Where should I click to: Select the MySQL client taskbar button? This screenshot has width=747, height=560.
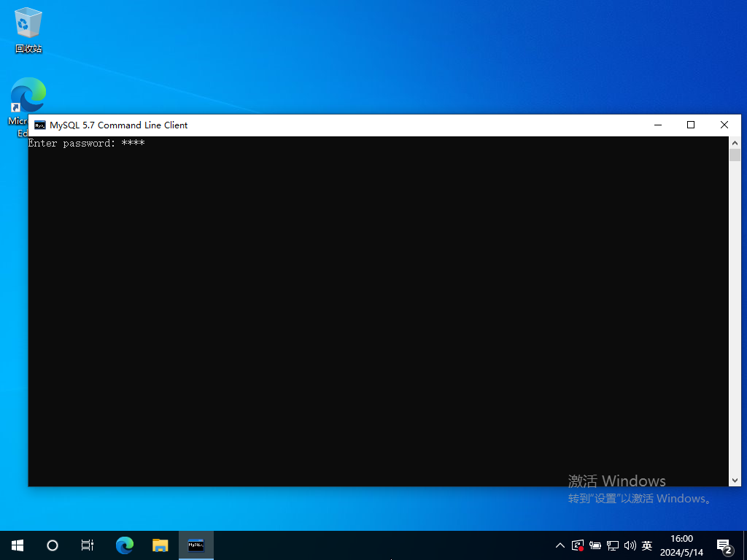click(x=196, y=545)
